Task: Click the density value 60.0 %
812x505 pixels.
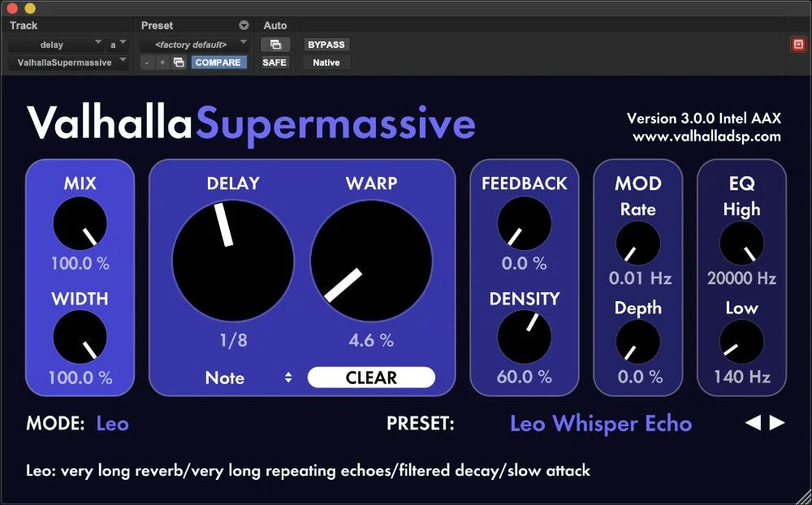Action: coord(524,377)
